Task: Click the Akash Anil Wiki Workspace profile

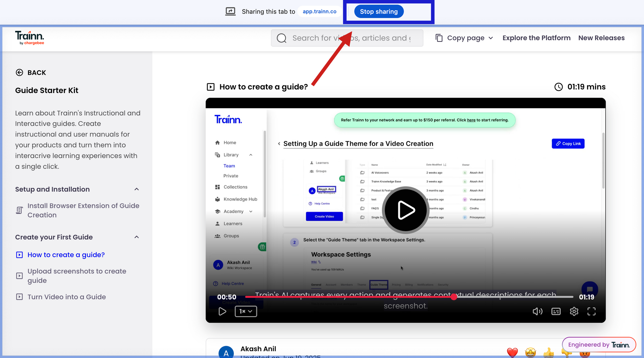Action: pyautogui.click(x=233, y=265)
